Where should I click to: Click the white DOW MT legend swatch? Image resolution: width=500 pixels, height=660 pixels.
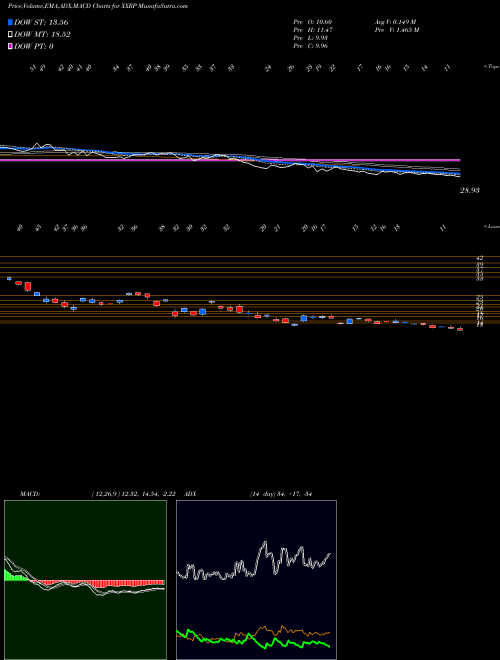[x=10, y=35]
